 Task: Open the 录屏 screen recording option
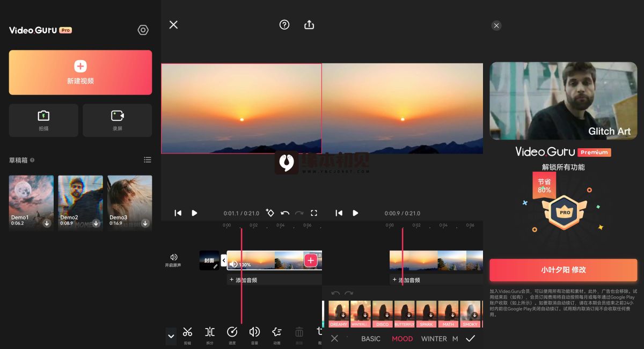(117, 120)
